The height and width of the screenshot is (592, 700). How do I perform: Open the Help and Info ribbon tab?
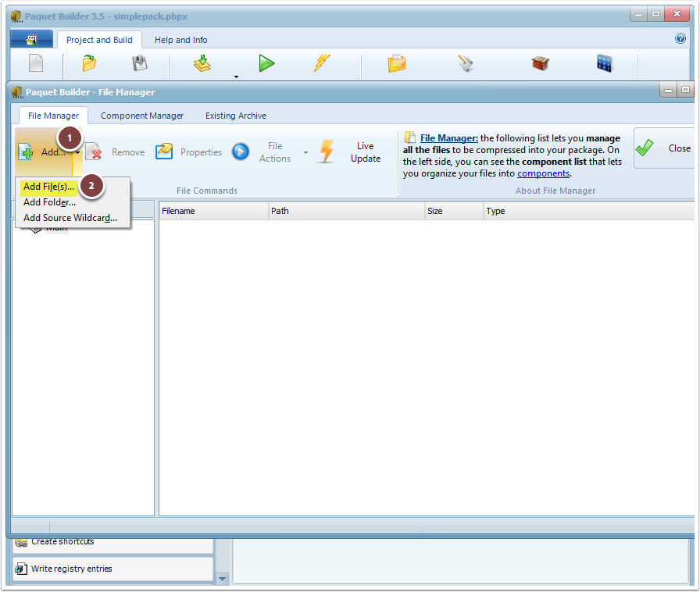tap(180, 40)
